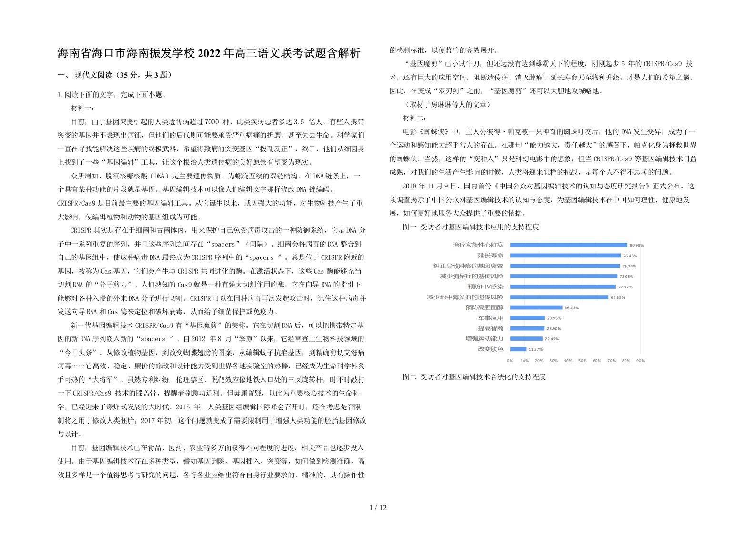756x534 pixels.
Task: Click the bar value 73.98%
Action: click(626, 277)
